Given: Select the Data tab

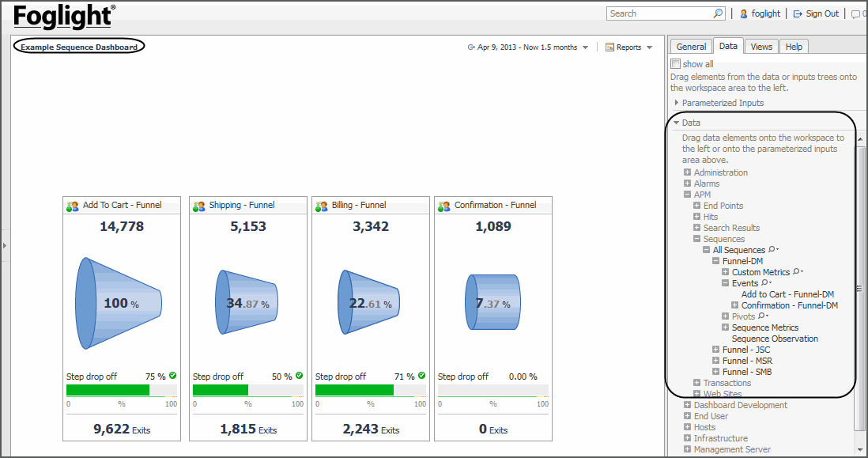Looking at the screenshot, I should [x=728, y=46].
